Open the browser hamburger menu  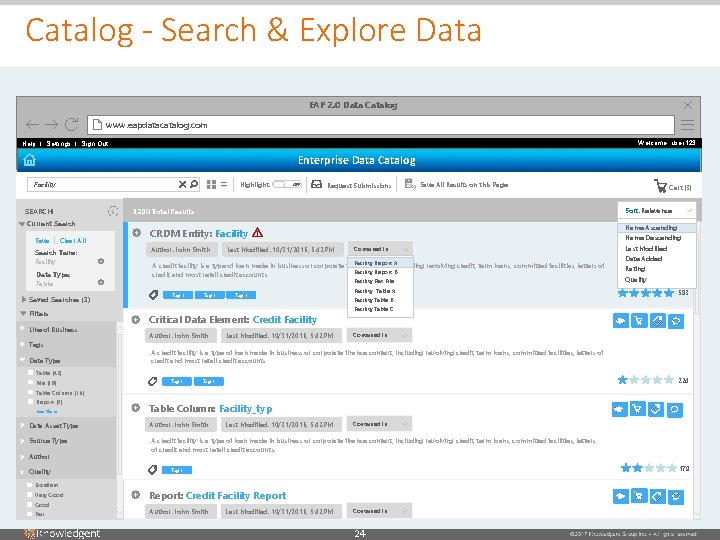click(687, 124)
